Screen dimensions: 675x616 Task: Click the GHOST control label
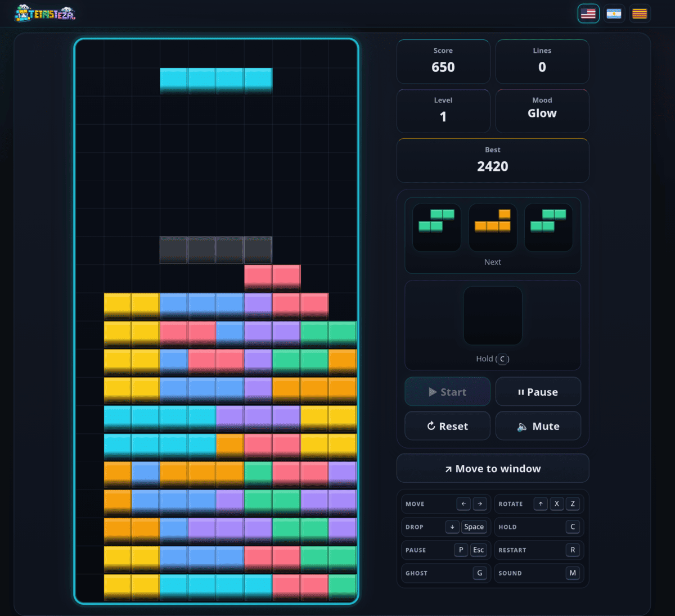(417, 573)
